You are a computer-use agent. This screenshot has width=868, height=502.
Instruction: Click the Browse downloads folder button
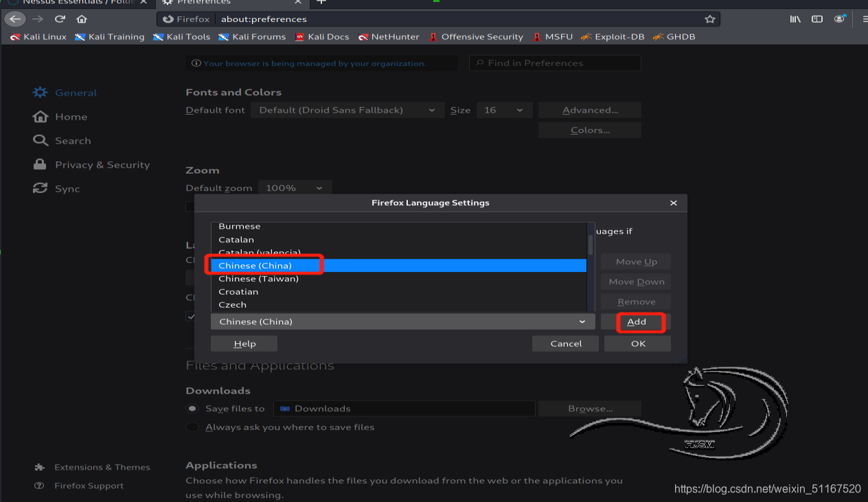590,409
